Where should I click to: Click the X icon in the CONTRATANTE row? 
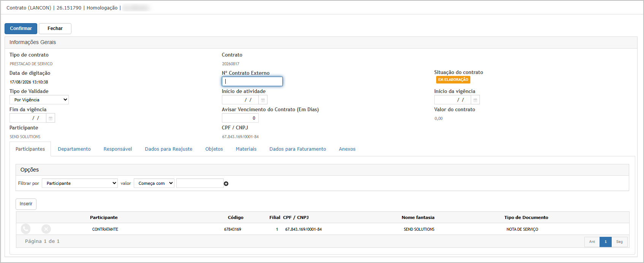46,229
